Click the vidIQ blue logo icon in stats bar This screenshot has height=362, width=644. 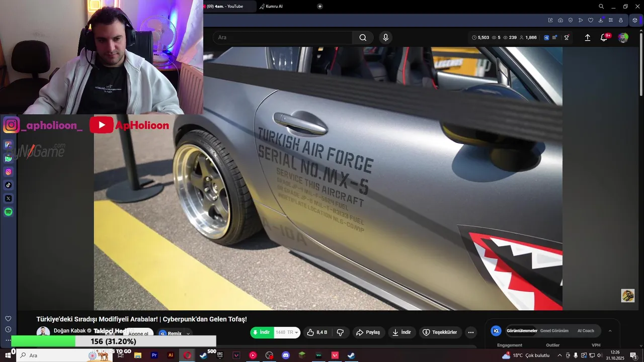[546, 38]
